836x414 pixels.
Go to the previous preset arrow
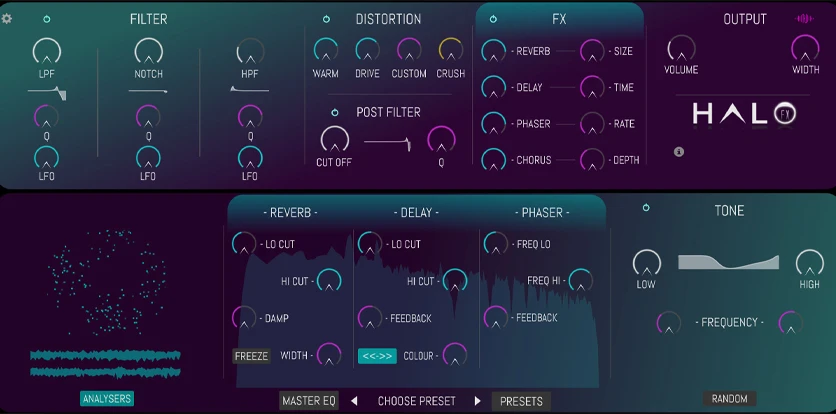click(355, 401)
